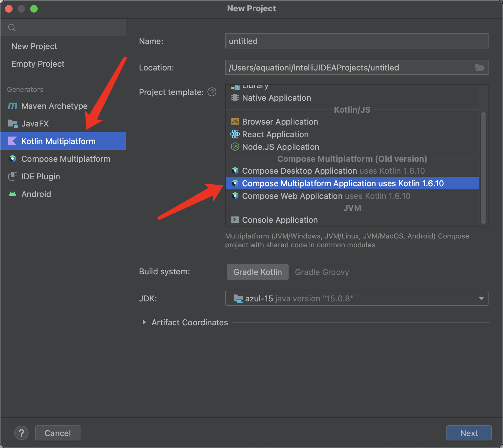
Task: Select Native Application template
Action: (x=352, y=98)
